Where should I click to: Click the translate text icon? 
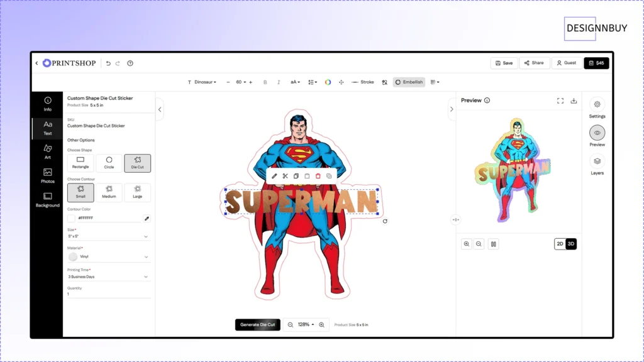[x=384, y=82]
